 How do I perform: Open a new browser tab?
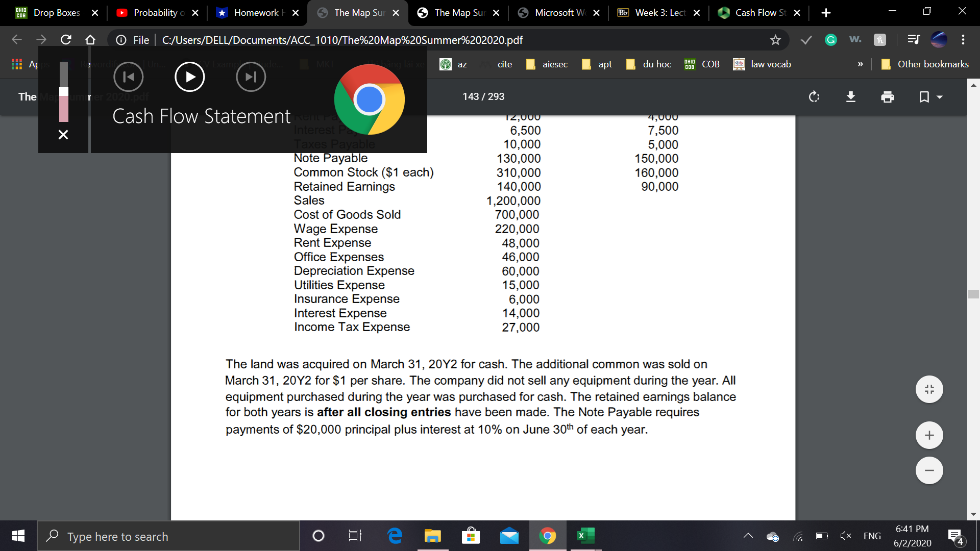click(826, 13)
